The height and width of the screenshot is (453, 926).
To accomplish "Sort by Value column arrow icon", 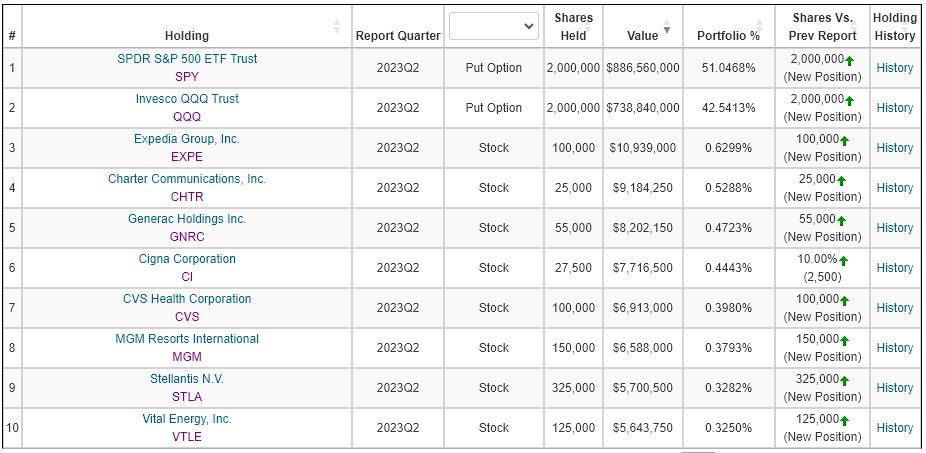I will (667, 28).
